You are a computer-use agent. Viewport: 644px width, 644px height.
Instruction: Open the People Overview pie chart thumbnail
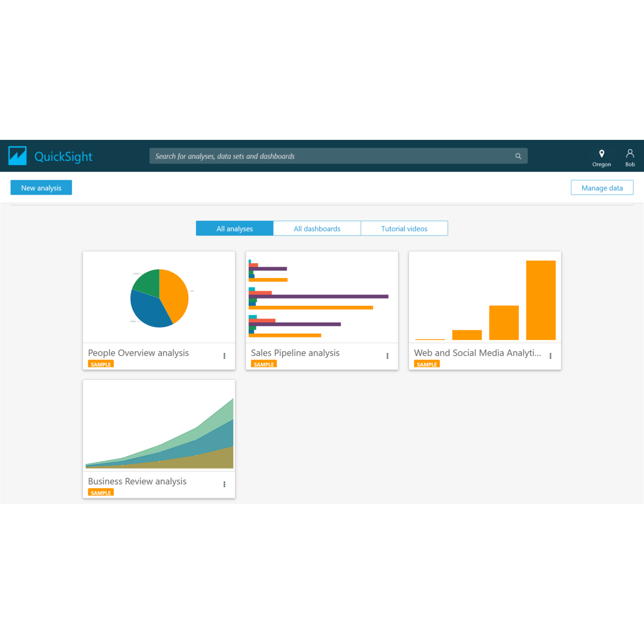158,297
